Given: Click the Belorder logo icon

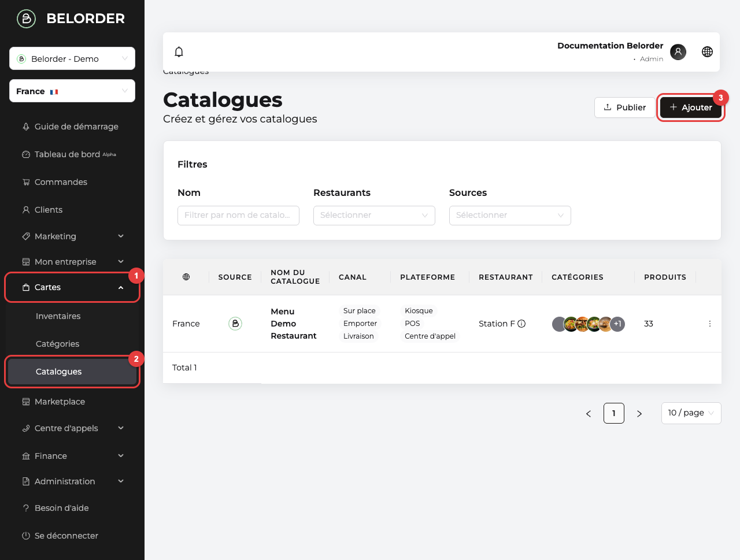Looking at the screenshot, I should [x=26, y=18].
